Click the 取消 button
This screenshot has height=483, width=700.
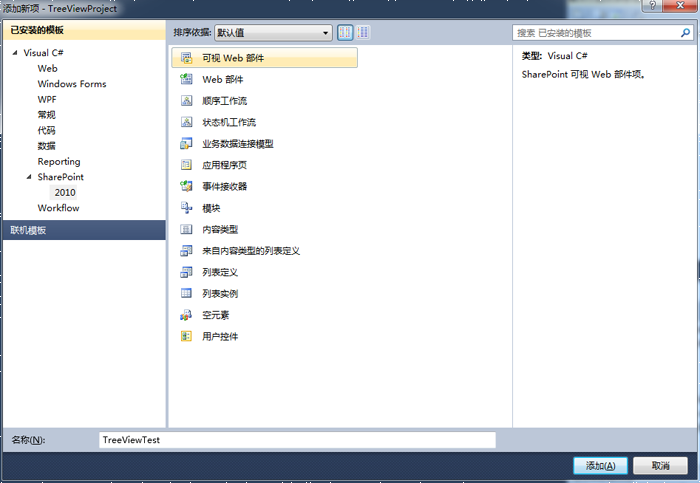tap(660, 466)
